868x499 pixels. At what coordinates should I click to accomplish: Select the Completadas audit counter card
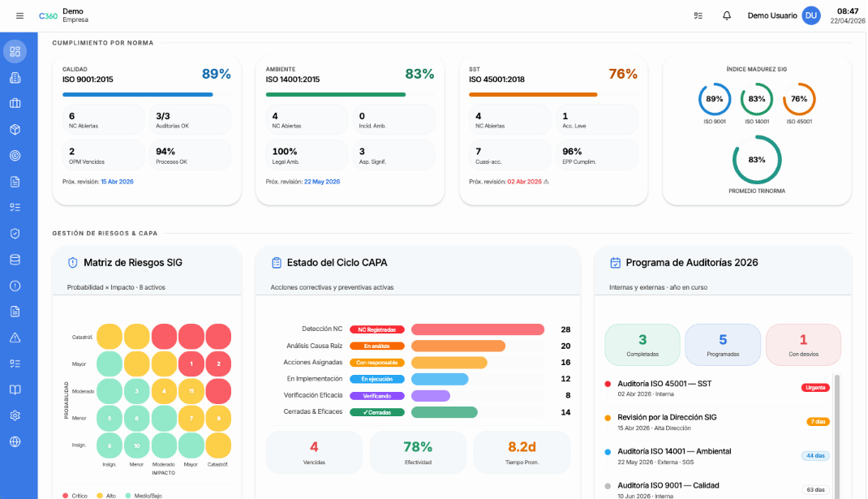coord(642,345)
